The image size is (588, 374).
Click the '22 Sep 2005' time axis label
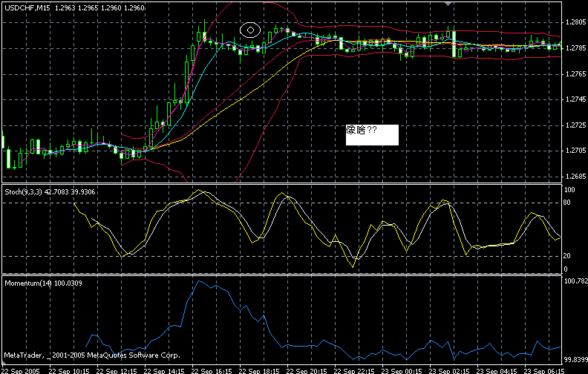[x=21, y=370]
